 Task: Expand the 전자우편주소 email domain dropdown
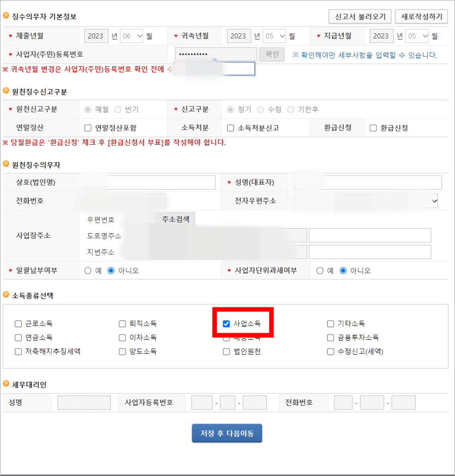point(434,201)
